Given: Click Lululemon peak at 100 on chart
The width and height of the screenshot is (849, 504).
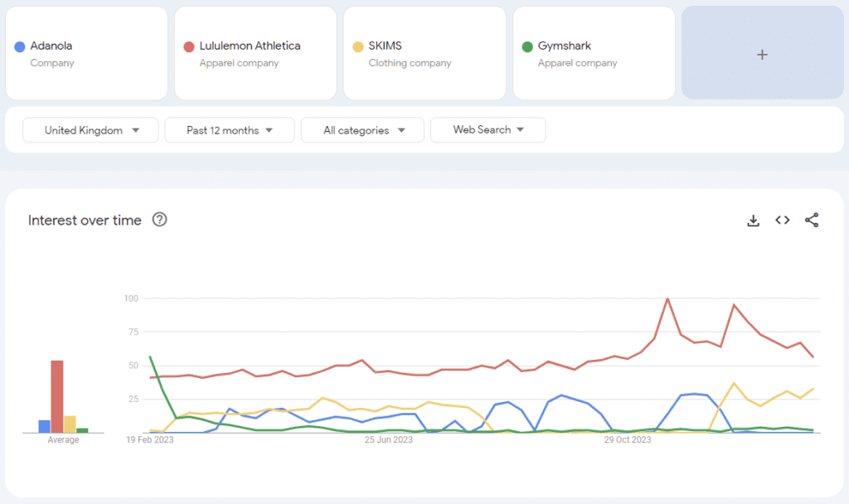Looking at the screenshot, I should (x=667, y=298).
